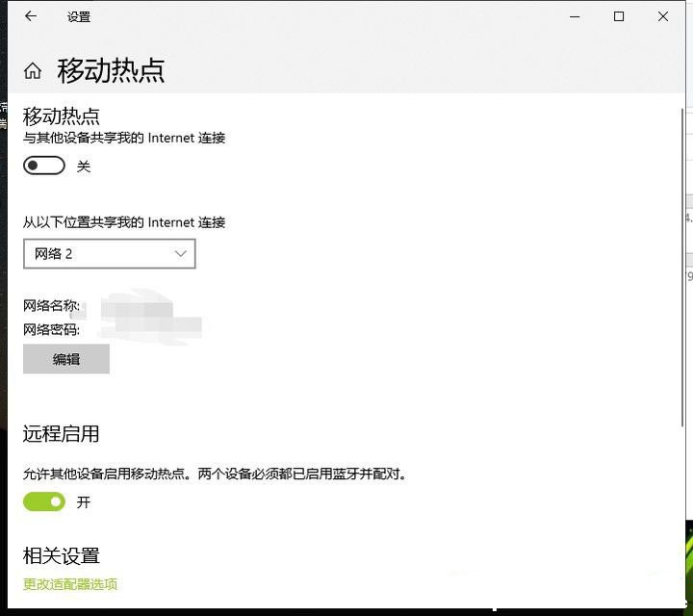Click the 编辑 button

click(x=66, y=359)
